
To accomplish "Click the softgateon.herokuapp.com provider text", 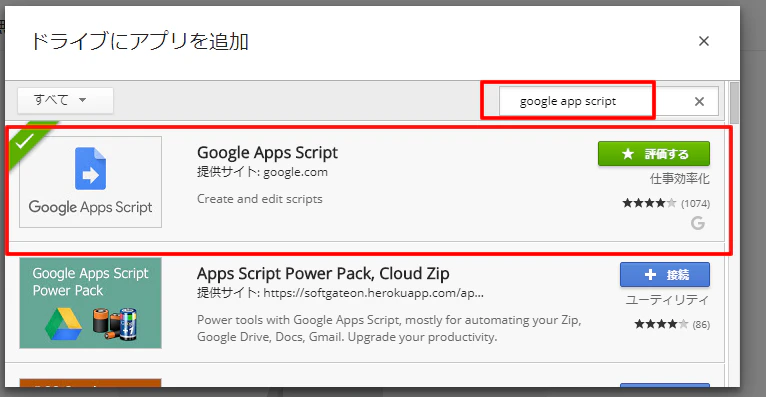I will tap(340, 293).
